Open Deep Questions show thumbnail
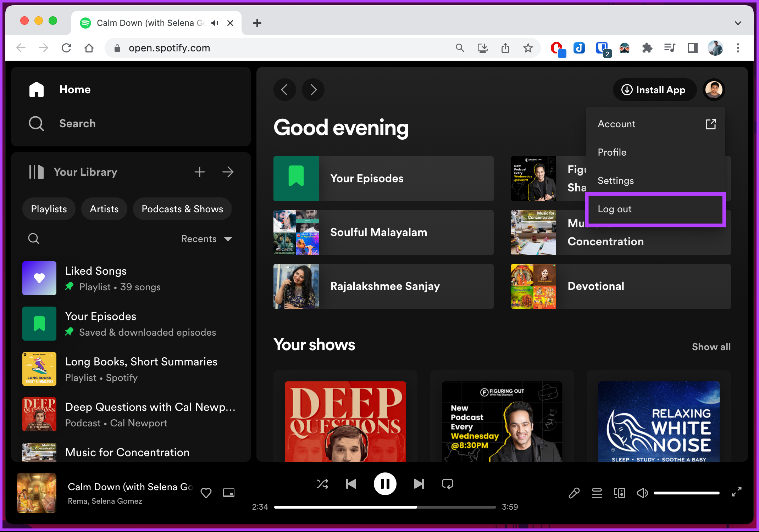Image resolution: width=759 pixels, height=532 pixels. [x=345, y=421]
